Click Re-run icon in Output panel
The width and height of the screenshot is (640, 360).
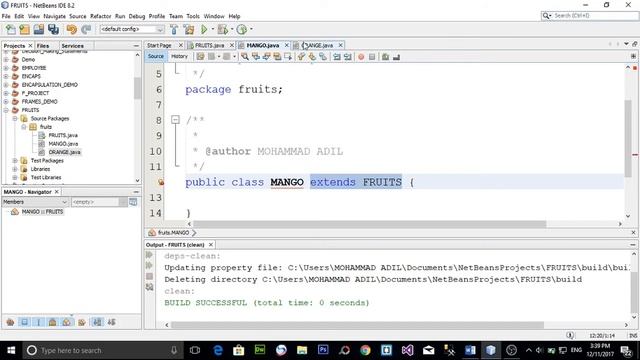(149, 255)
